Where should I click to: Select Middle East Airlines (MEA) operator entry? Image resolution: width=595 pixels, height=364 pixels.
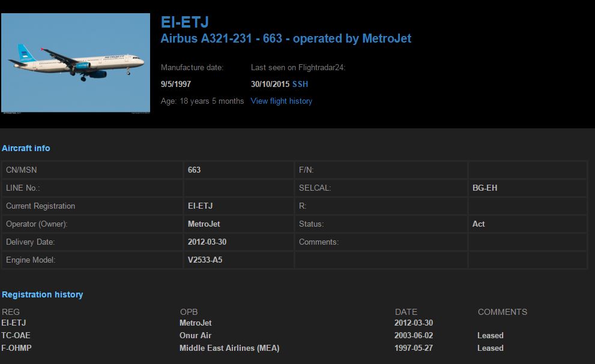[229, 348]
